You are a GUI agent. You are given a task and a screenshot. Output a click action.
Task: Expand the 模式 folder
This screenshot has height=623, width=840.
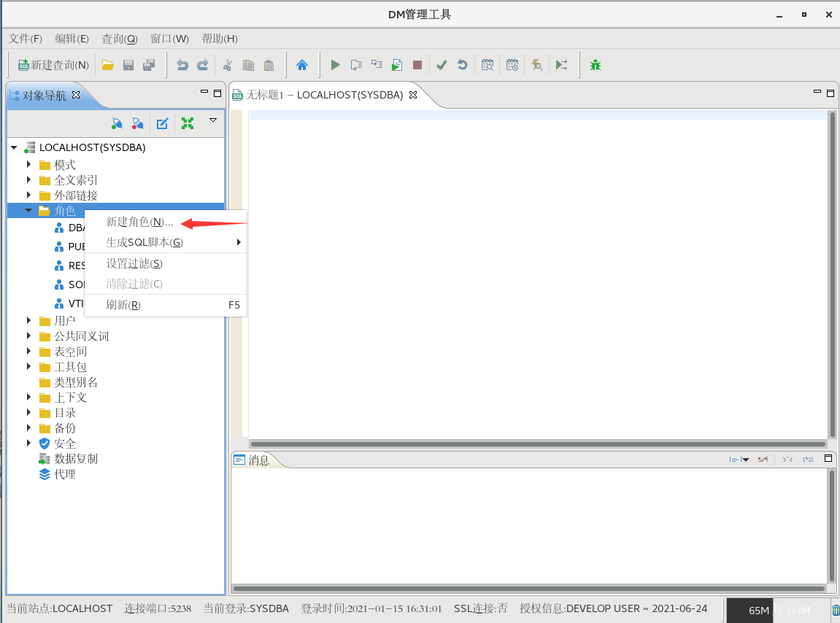(x=29, y=164)
